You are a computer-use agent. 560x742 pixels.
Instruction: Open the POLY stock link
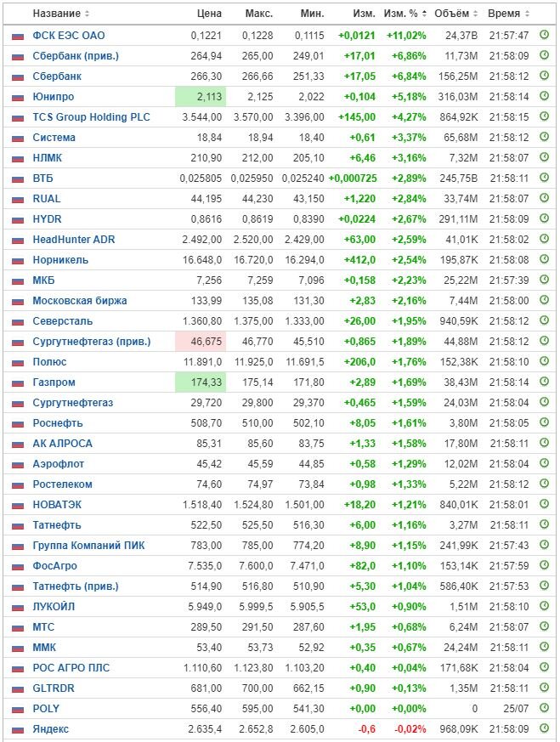(46, 708)
